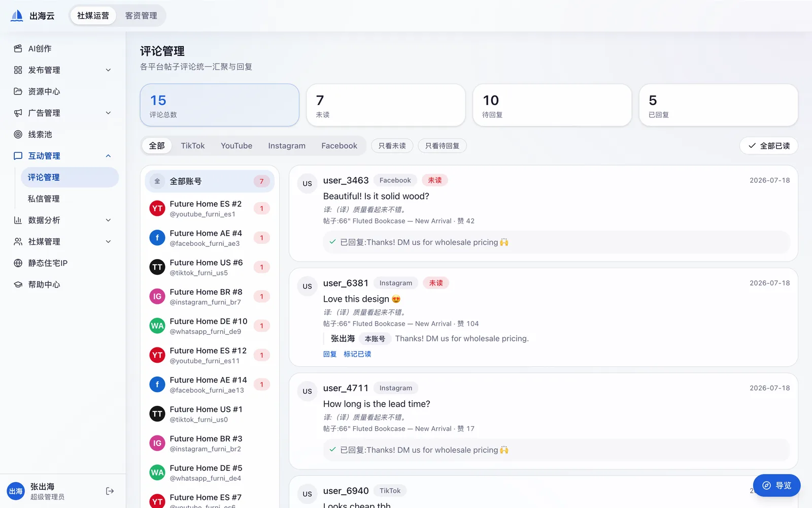Viewport: 812px width, 508px height.
Task: Expand the 广告管理 chevron
Action: pyautogui.click(x=108, y=113)
